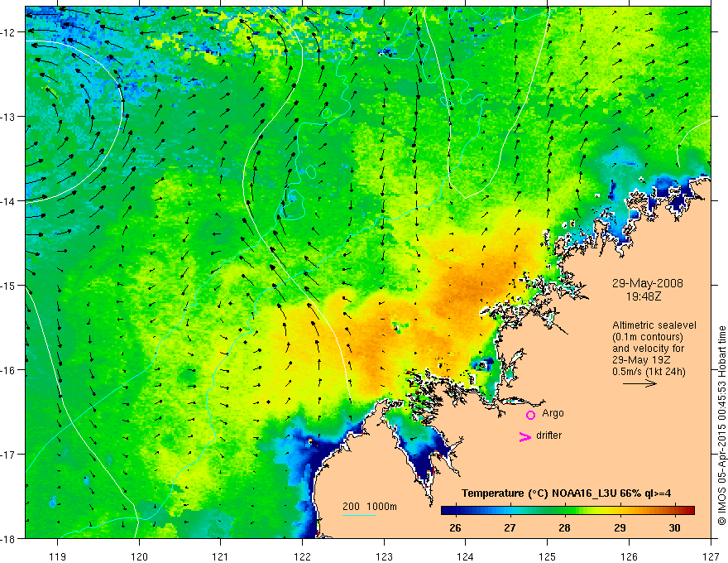
Task: Click the magenta Argo circle symbol in legend
Action: click(x=530, y=415)
